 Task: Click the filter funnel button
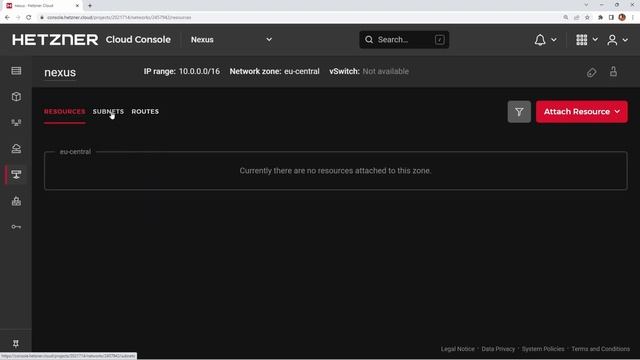pos(519,111)
